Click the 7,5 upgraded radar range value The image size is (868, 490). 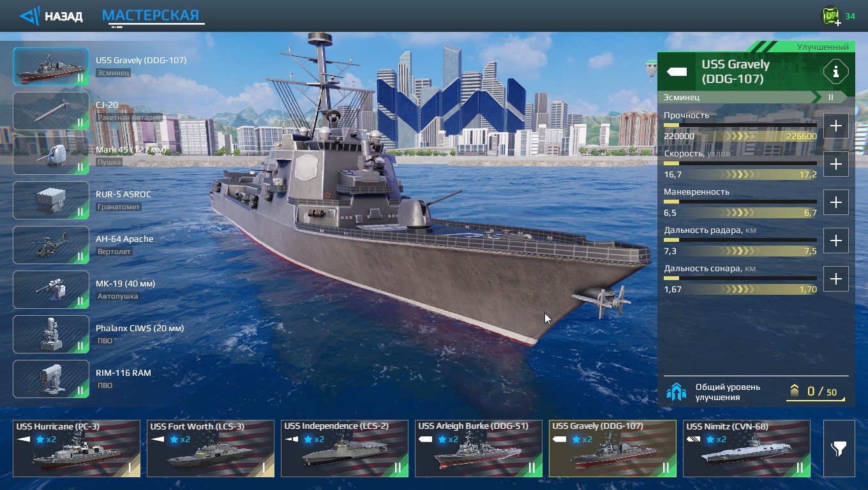[810, 251]
